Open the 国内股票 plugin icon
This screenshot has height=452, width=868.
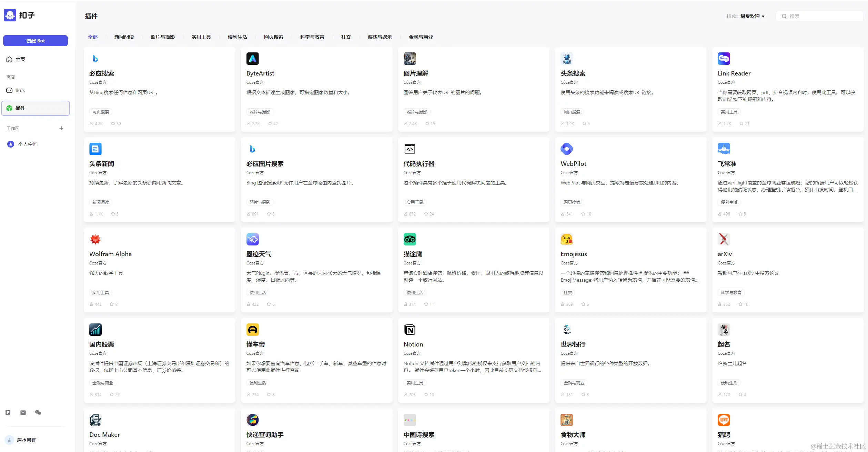95,330
